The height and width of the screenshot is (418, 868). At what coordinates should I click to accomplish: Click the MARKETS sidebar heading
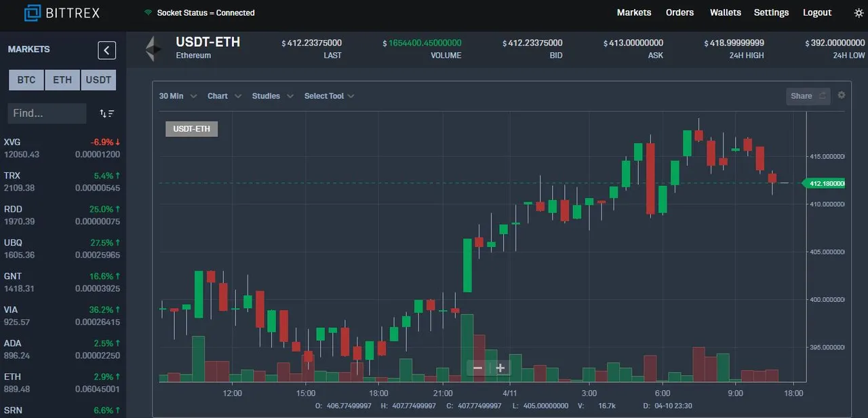pos(28,50)
